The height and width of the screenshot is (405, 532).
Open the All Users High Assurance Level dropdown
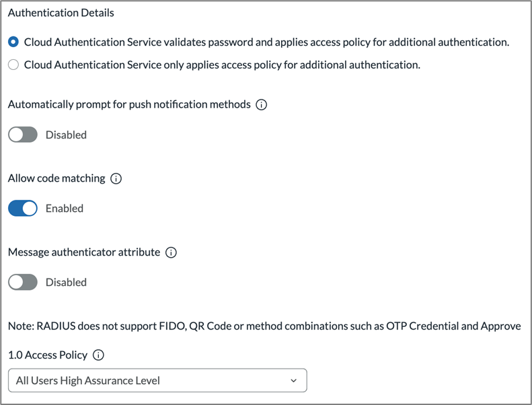[x=157, y=381]
